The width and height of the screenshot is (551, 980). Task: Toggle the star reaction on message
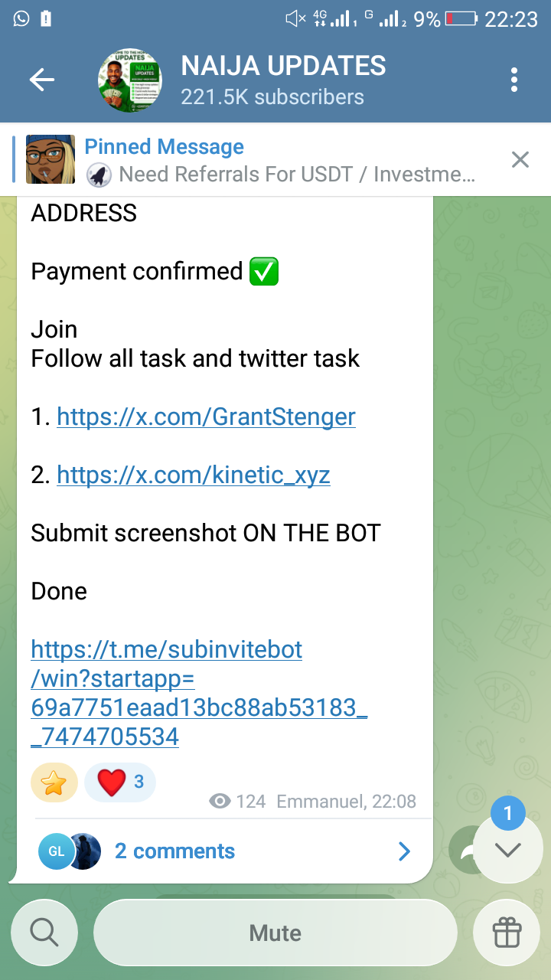[54, 782]
